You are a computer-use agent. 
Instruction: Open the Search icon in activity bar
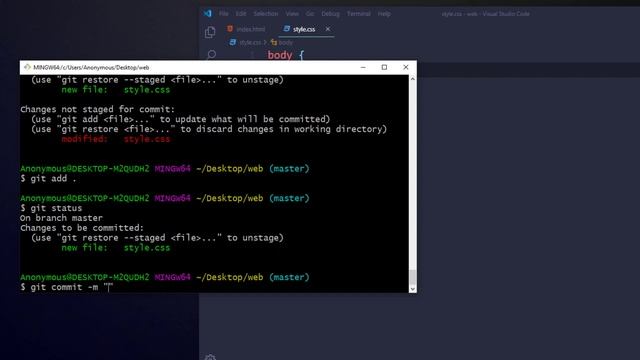pos(211,55)
